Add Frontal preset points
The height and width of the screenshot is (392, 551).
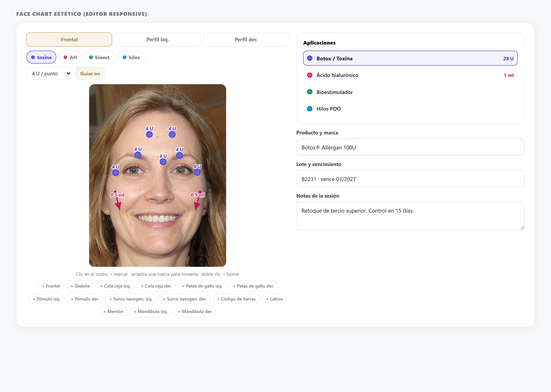[x=51, y=286]
